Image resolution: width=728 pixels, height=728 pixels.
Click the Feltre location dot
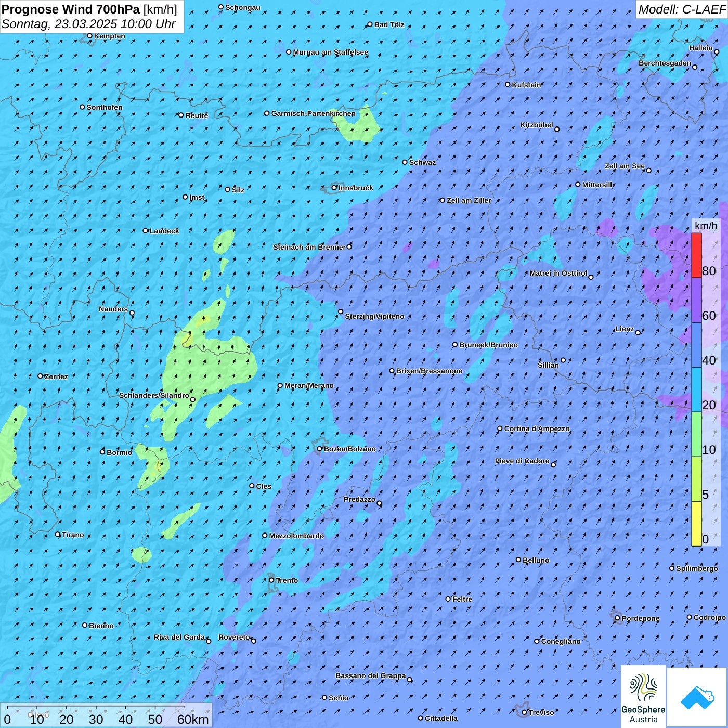pyautogui.click(x=448, y=599)
